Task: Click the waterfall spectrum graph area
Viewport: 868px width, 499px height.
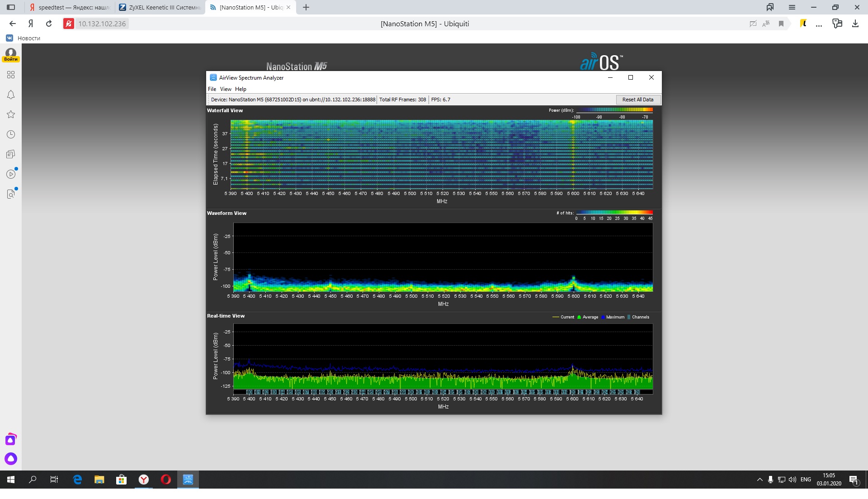Action: click(442, 154)
